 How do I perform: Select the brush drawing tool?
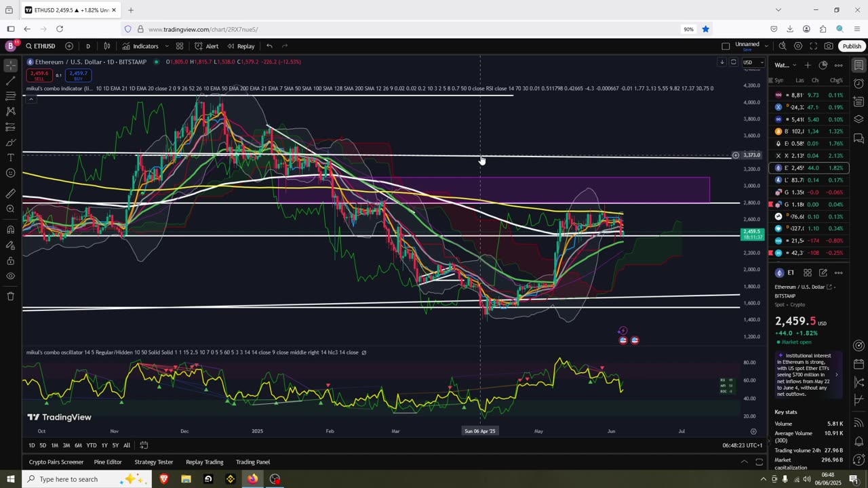tap(10, 142)
